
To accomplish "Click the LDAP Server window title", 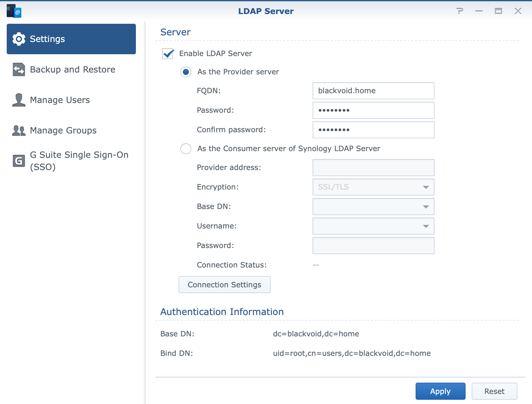I will click(266, 11).
